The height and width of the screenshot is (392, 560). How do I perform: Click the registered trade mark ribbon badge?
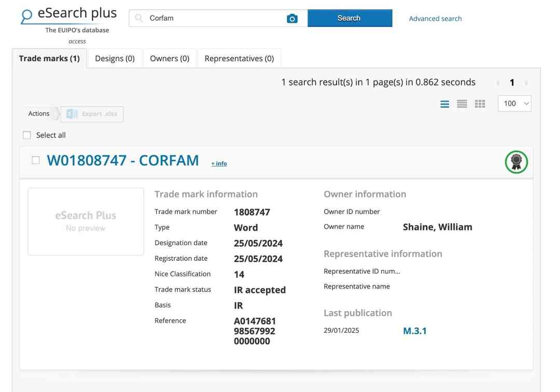coord(516,162)
